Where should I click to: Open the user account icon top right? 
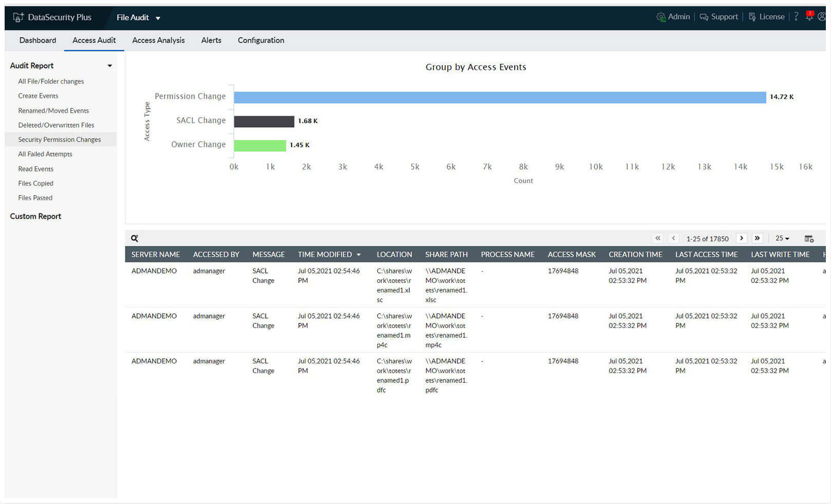point(823,16)
